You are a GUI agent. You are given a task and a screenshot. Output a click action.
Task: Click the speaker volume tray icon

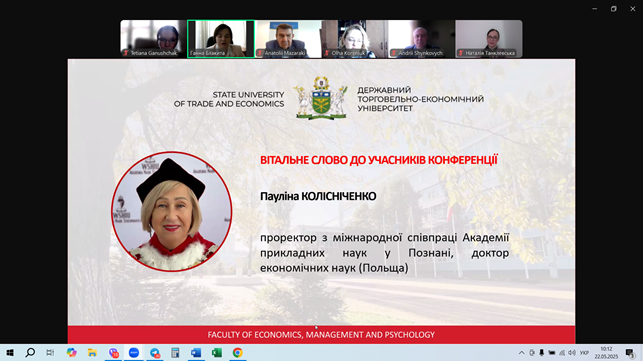click(572, 353)
